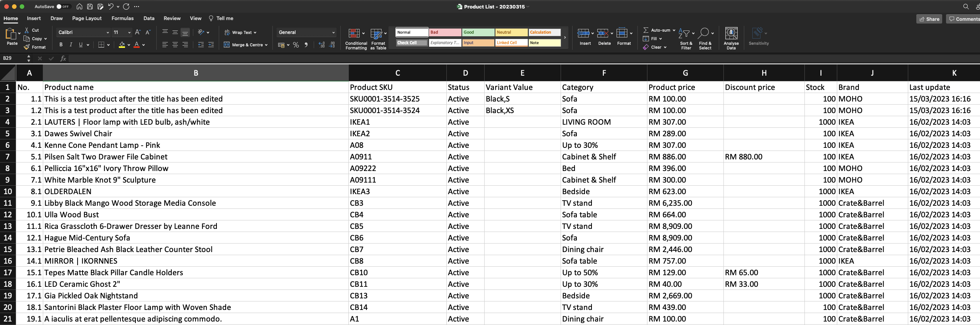The height and width of the screenshot is (325, 980).
Task: Click the Insert cells icon
Action: click(583, 34)
